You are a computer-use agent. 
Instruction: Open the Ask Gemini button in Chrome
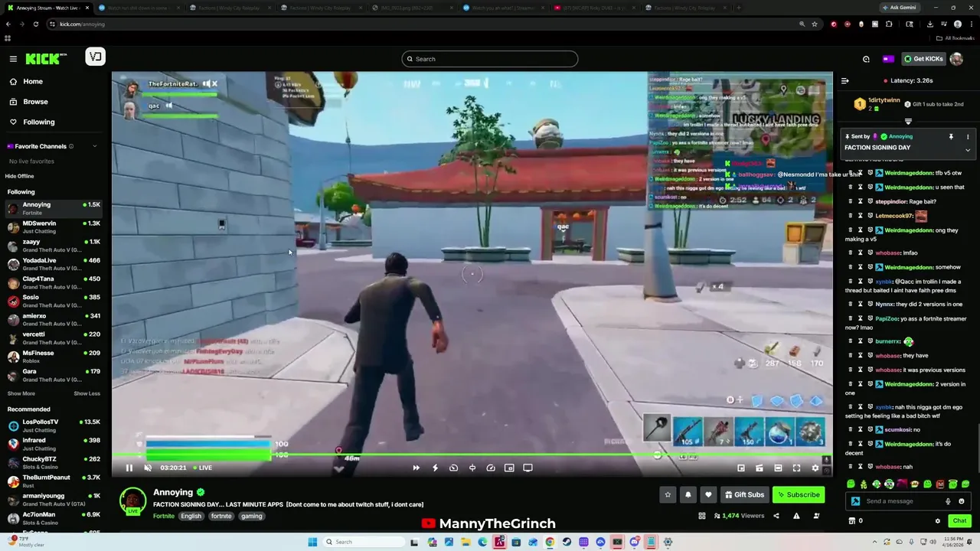(900, 8)
